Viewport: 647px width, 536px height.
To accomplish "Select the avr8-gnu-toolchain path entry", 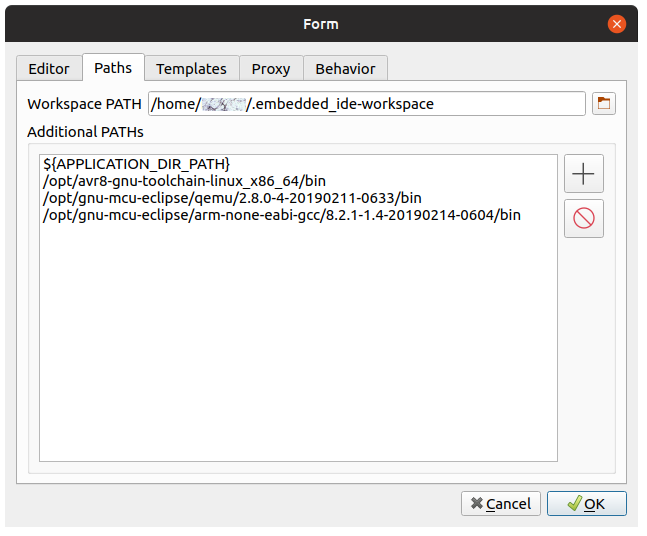I will [x=298, y=181].
